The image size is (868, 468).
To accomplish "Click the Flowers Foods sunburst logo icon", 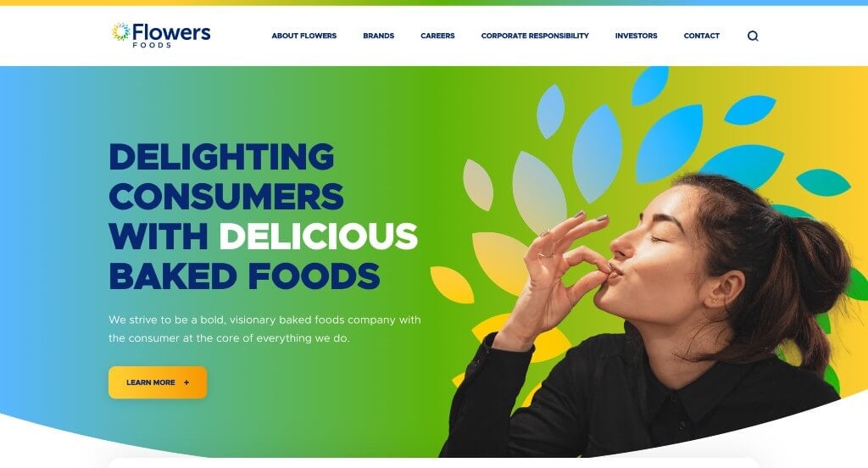I will click(120, 32).
